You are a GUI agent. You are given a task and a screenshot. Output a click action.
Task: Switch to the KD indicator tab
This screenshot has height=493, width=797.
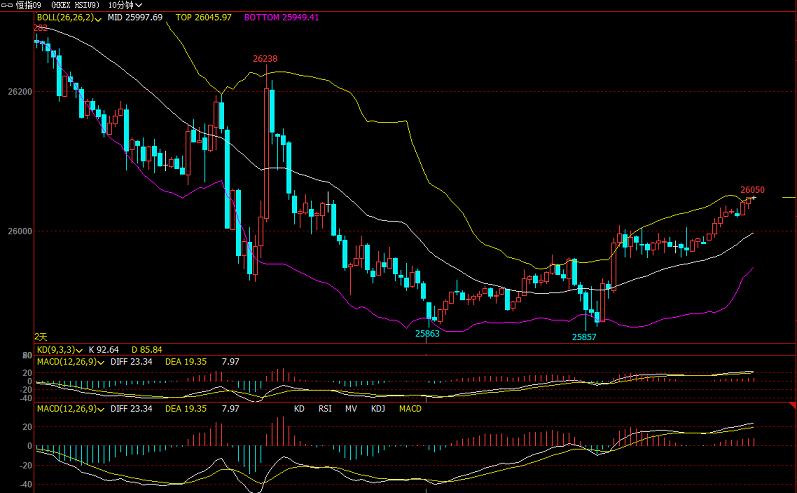[x=299, y=409]
